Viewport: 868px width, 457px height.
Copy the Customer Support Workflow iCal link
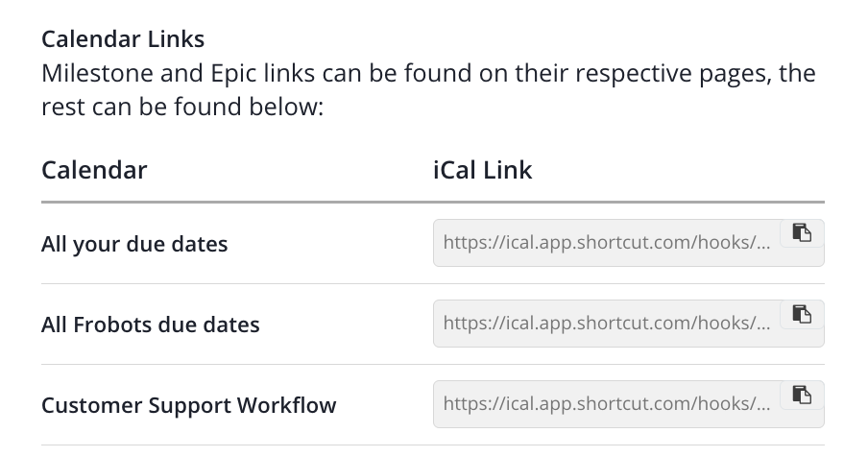click(802, 395)
